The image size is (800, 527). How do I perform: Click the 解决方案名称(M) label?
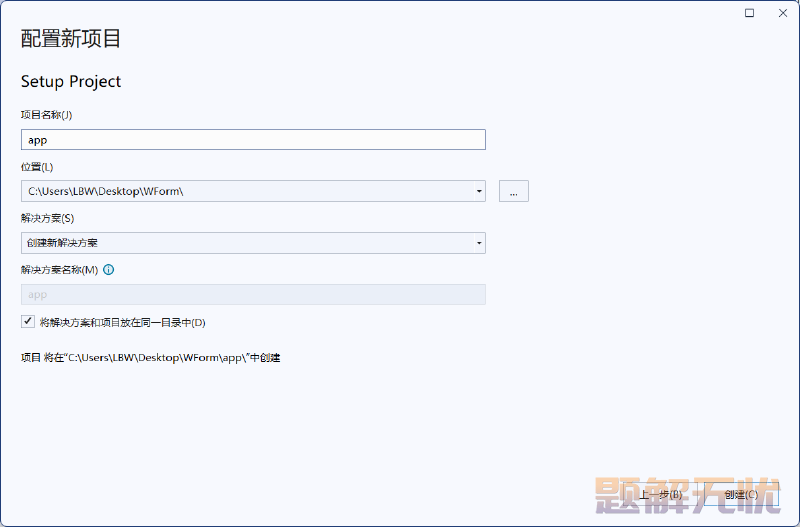click(x=60, y=269)
